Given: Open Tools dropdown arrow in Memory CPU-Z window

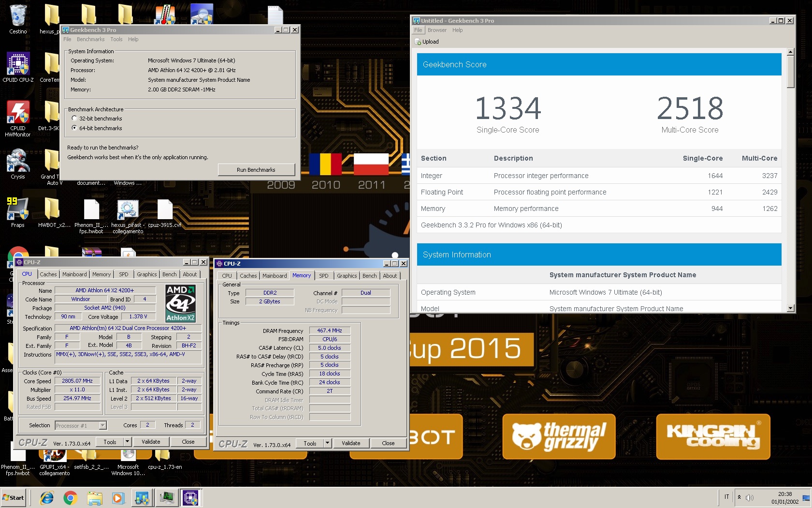Looking at the screenshot, I should pos(327,443).
